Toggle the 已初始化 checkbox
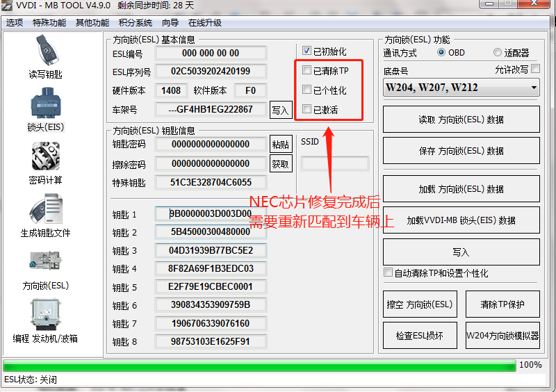This screenshot has width=556, height=392. click(x=306, y=51)
